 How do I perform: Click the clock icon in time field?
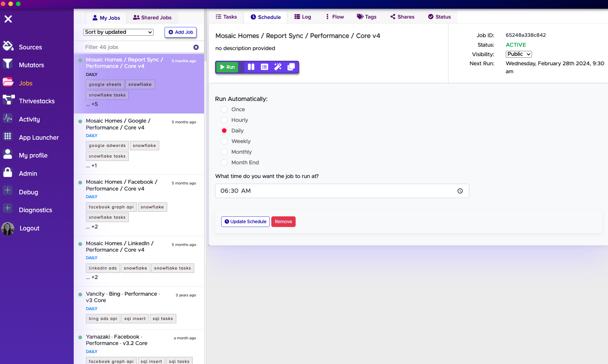click(460, 191)
